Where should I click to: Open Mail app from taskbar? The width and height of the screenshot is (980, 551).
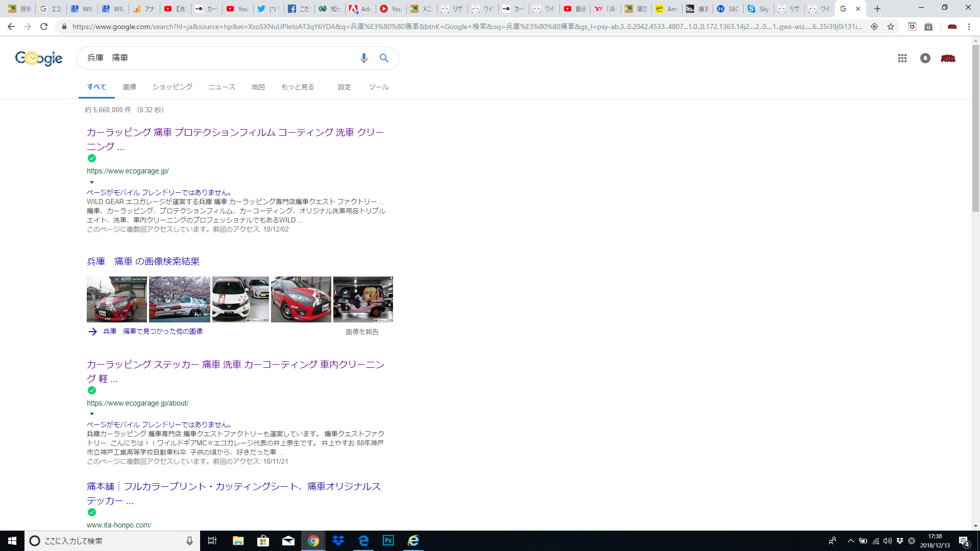coord(288,541)
